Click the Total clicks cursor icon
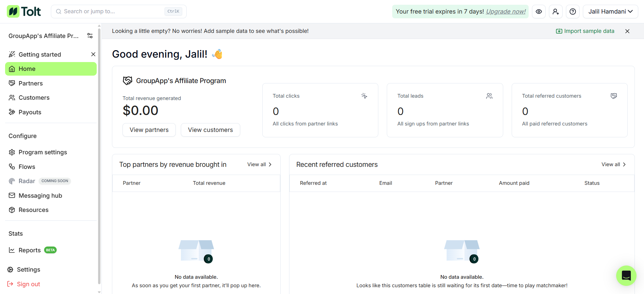644x294 pixels. pyautogui.click(x=364, y=96)
